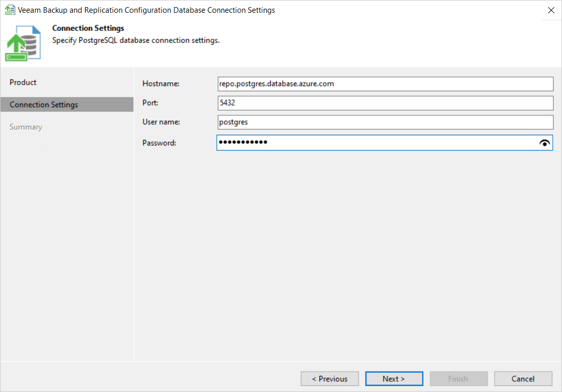Image resolution: width=562 pixels, height=392 pixels.
Task: Click the Next button
Action: point(394,379)
